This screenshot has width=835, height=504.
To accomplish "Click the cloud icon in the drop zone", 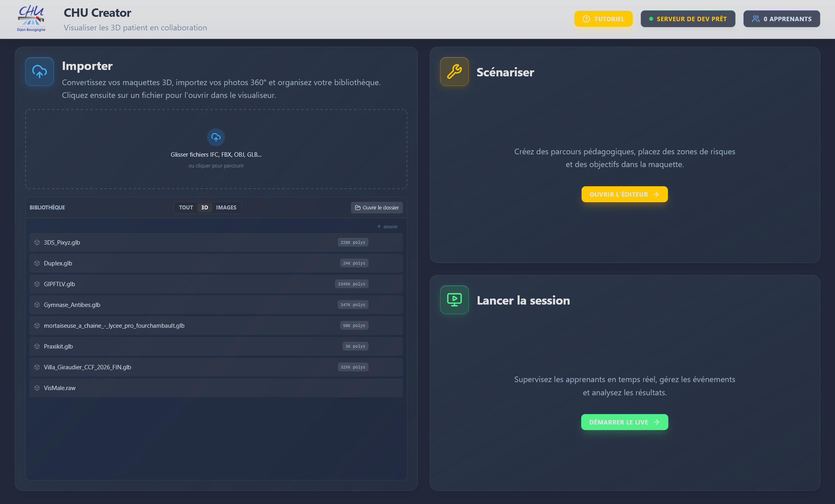I will (216, 137).
